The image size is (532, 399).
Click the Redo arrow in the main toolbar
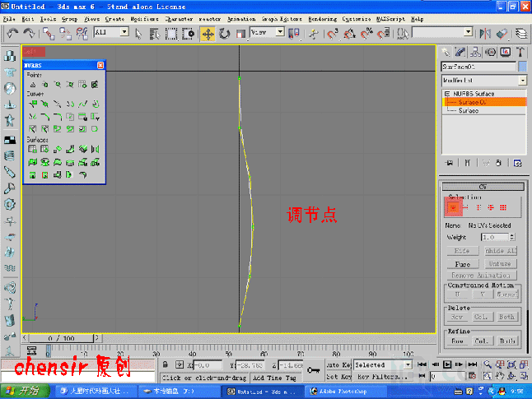pos(29,34)
